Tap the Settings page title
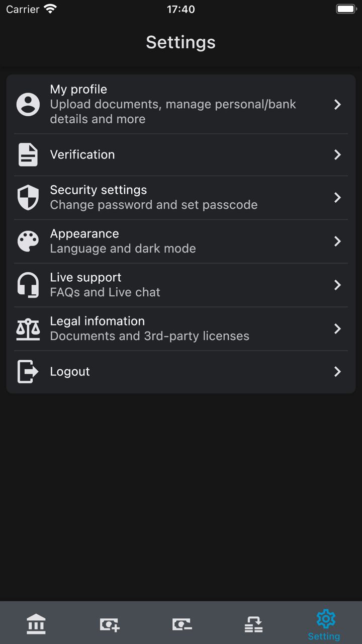362x644 pixels. point(181,42)
